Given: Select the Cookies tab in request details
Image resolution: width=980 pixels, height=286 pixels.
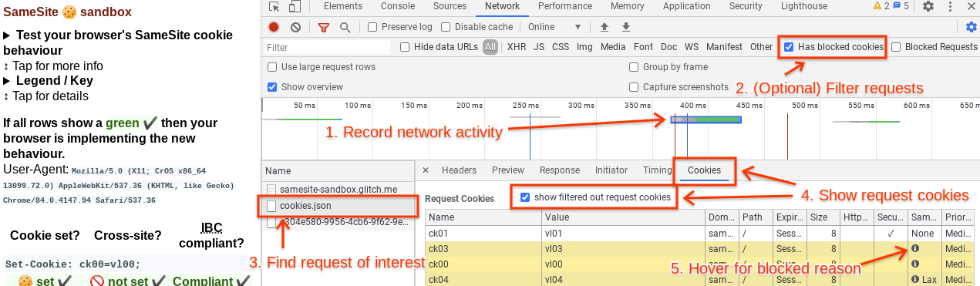Looking at the screenshot, I should coord(704,170).
